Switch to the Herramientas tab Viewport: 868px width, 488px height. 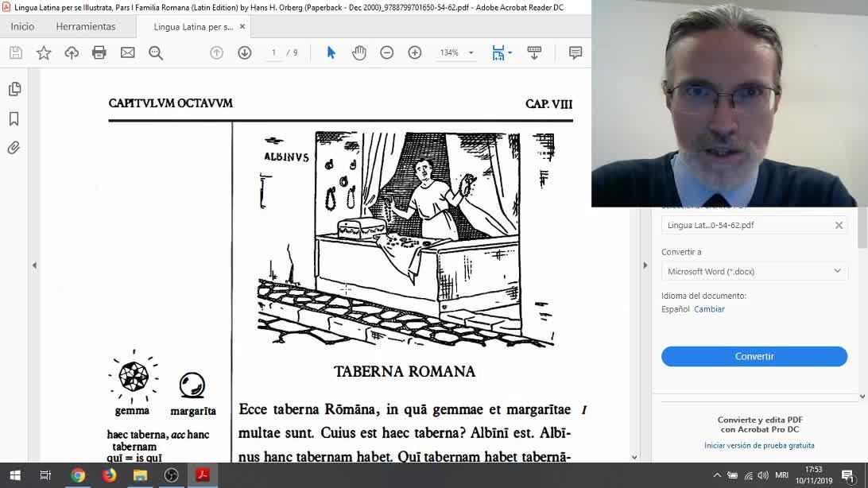86,26
